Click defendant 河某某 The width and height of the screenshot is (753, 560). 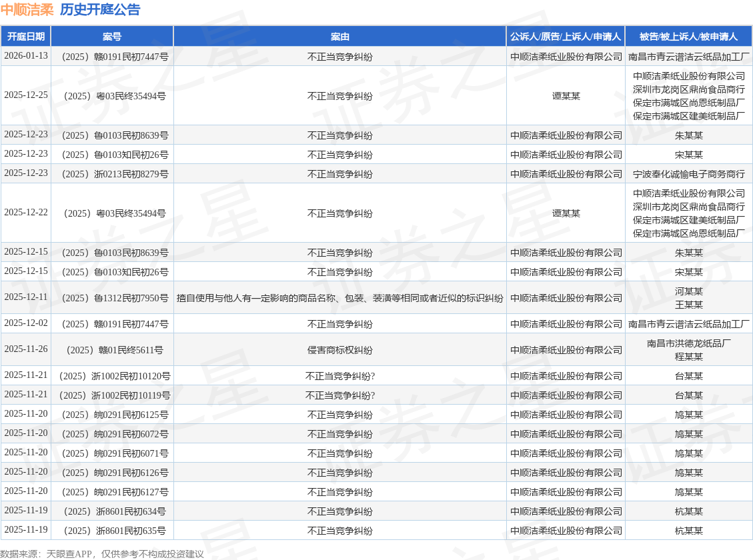click(x=689, y=291)
